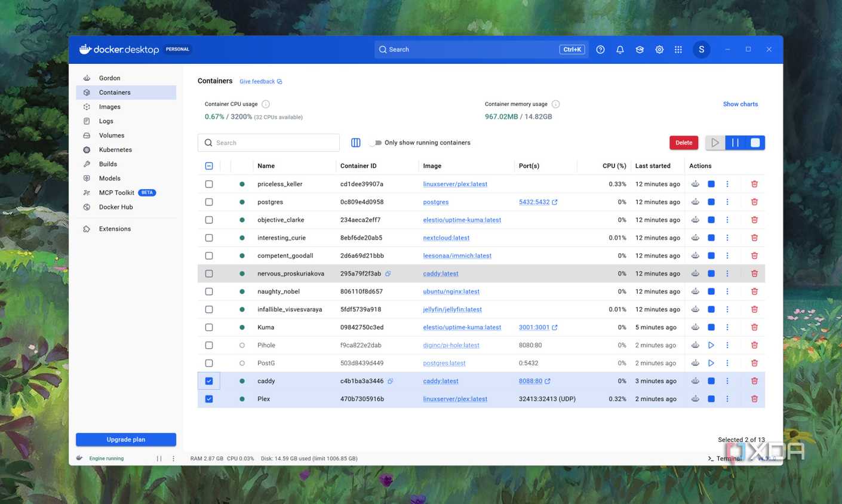
Task: Open Gordon in sidebar
Action: (x=126, y=78)
